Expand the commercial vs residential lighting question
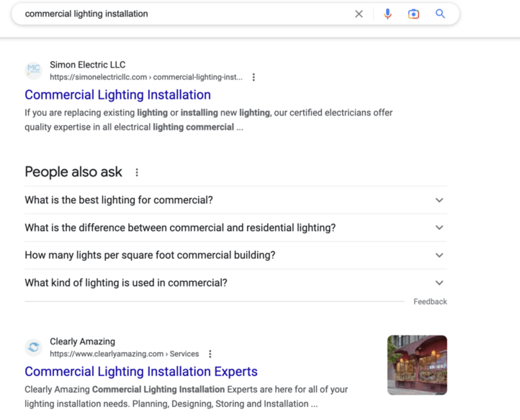 [x=439, y=228]
